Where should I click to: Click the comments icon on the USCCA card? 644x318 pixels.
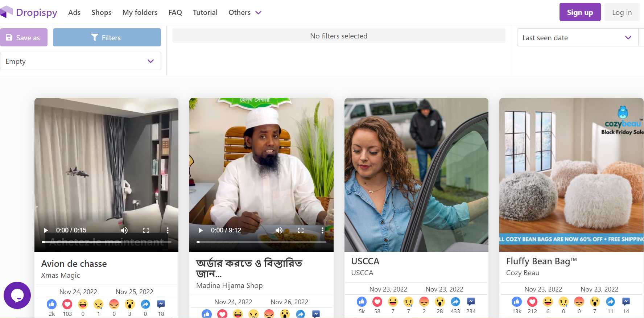click(x=471, y=301)
